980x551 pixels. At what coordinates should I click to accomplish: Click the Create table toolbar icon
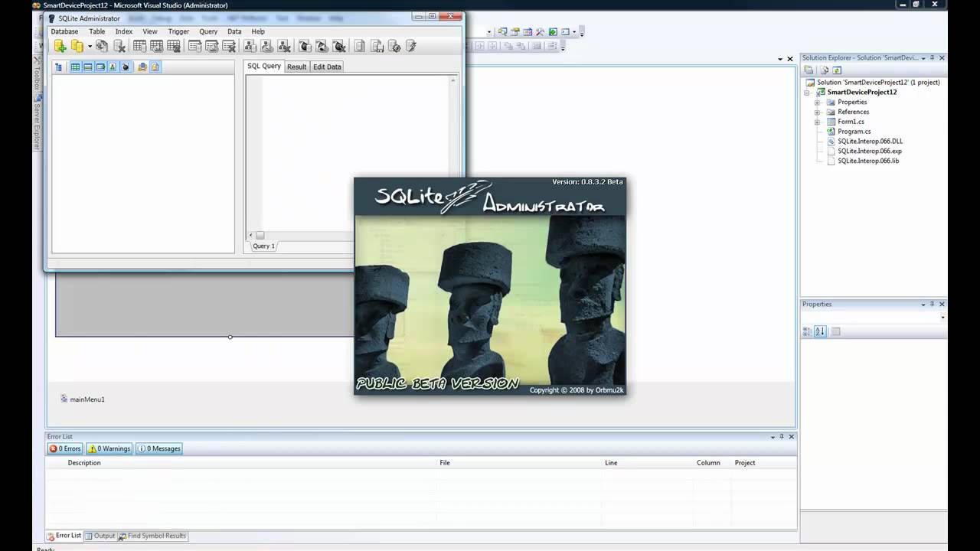pos(139,46)
